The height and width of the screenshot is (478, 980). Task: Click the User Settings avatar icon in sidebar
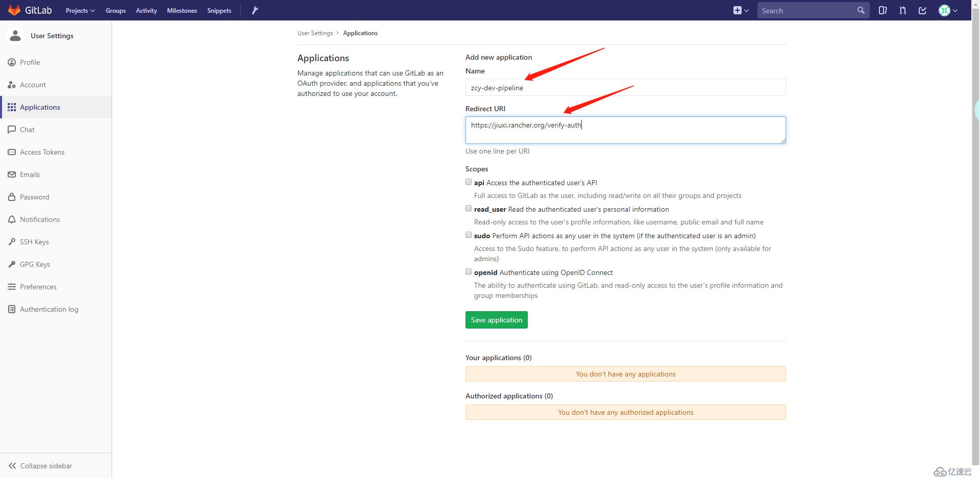(x=15, y=36)
